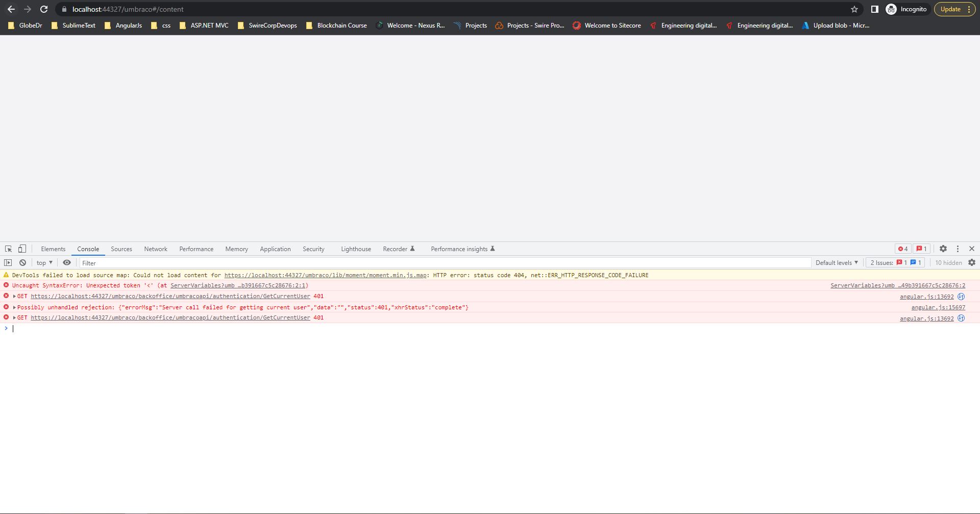Switch to the Network tab
This screenshot has height=514, width=980.
click(x=156, y=249)
